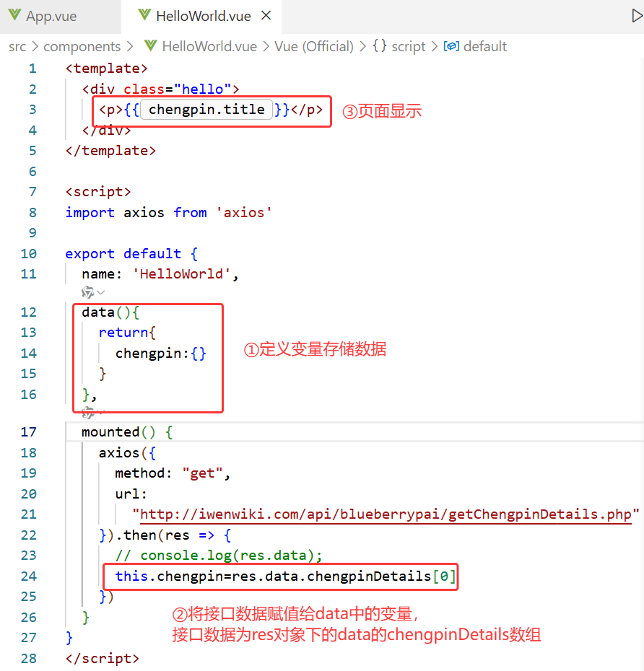This screenshot has height=671, width=644.
Task: Click 'class' attribute on line 2
Action: tap(144, 89)
